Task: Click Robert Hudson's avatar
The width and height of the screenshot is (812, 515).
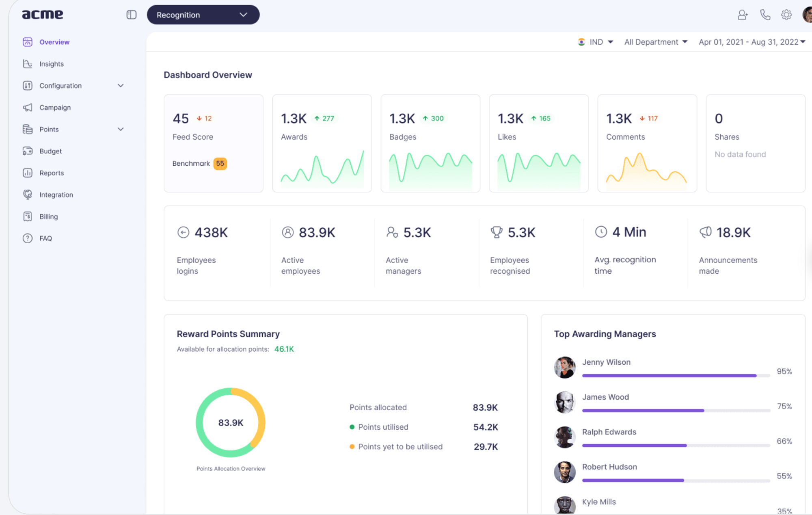Action: pos(565,472)
